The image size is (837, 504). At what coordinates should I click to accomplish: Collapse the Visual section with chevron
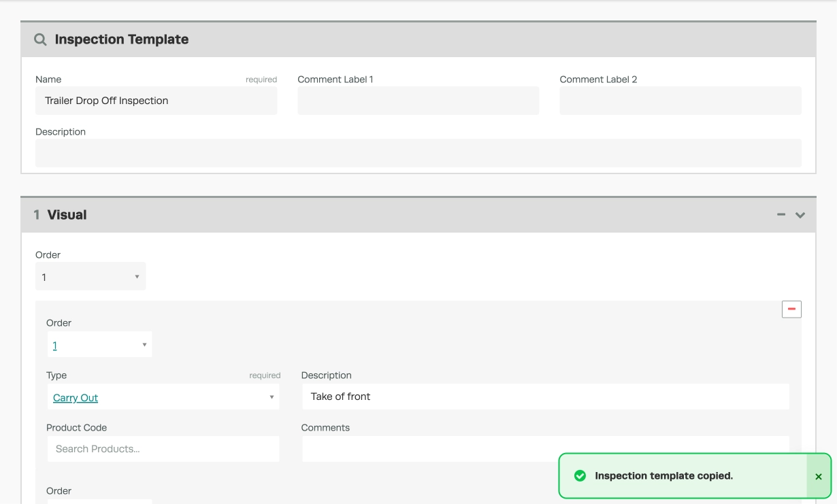800,215
